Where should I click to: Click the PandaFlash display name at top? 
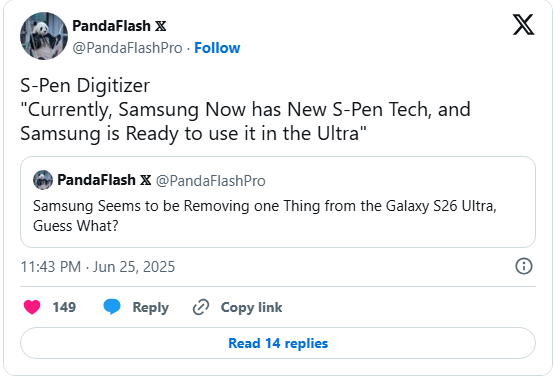click(x=111, y=26)
